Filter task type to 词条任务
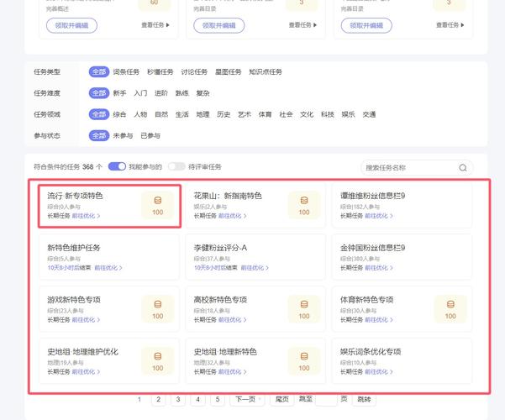The image size is (505, 420). click(x=126, y=72)
